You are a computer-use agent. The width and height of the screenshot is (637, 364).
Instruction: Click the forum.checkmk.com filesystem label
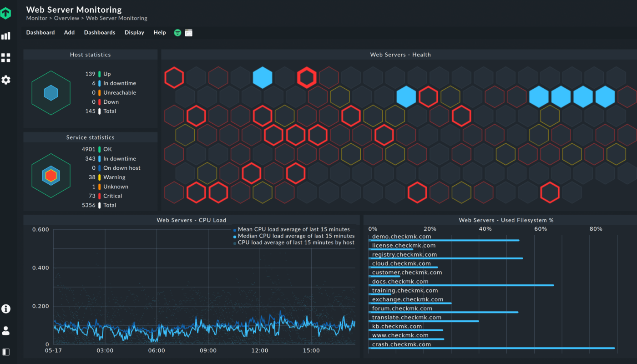coord(402,308)
